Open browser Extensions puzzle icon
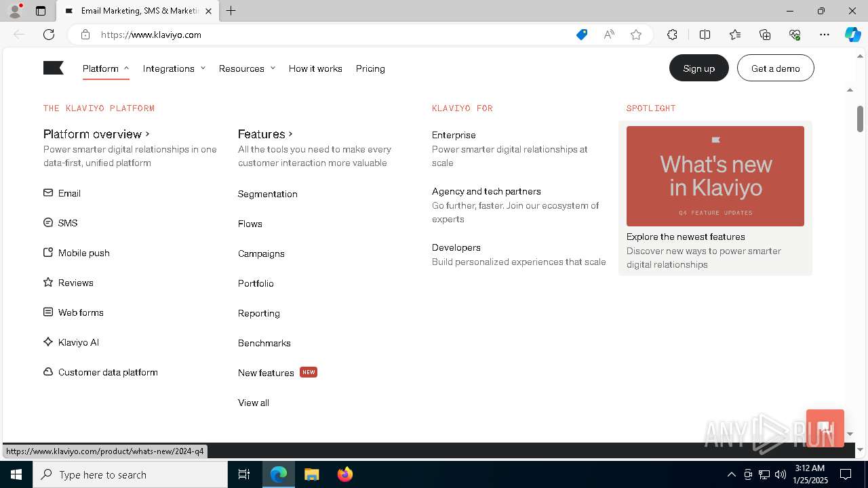The width and height of the screenshot is (868, 488). (x=672, y=35)
